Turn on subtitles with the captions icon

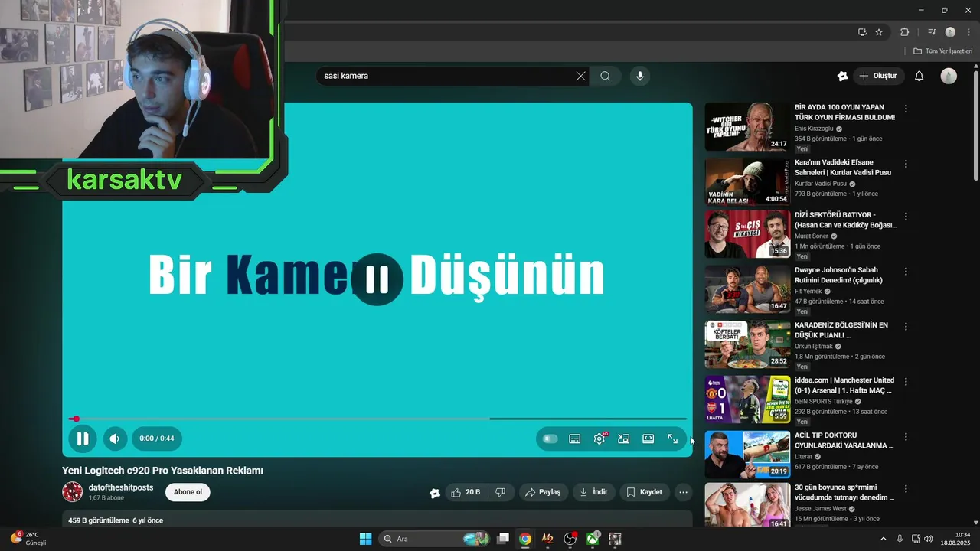pyautogui.click(x=575, y=439)
